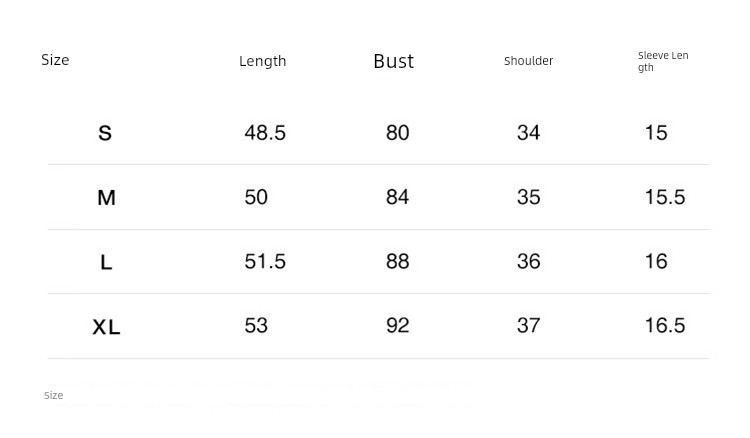Image resolution: width=750 pixels, height=438 pixels.
Task: Click the Size header at top left
Action: [x=55, y=60]
